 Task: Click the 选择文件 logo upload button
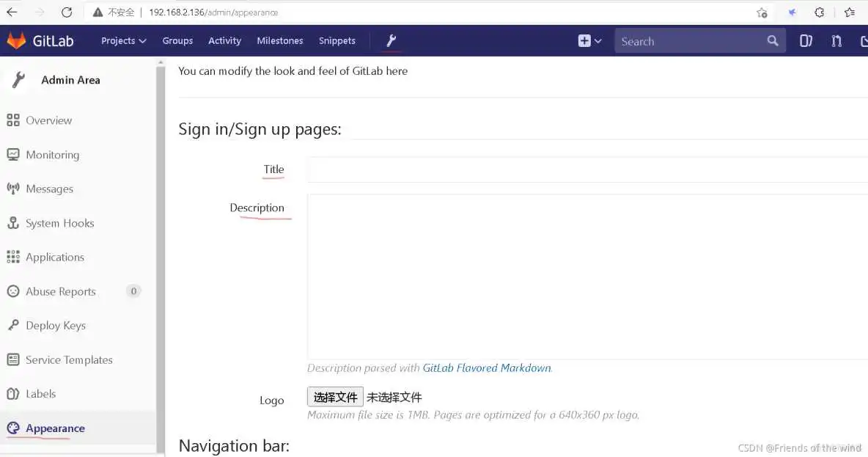coord(335,397)
